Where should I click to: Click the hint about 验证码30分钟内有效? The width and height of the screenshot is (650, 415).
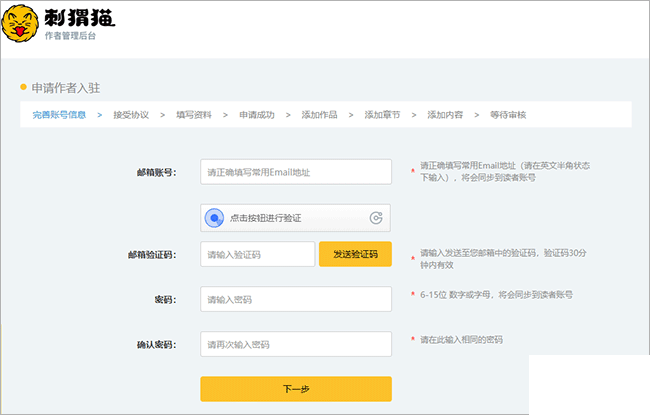(x=503, y=259)
